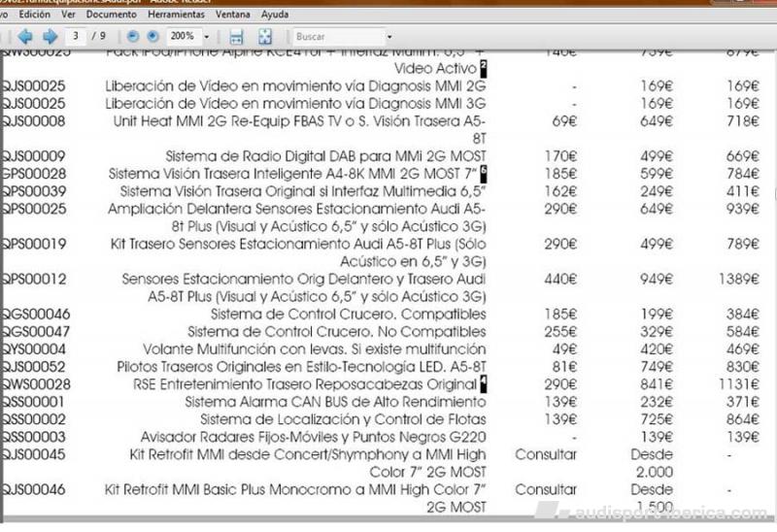Go to next page arrow
Screen dimensions: 777x532
point(50,36)
